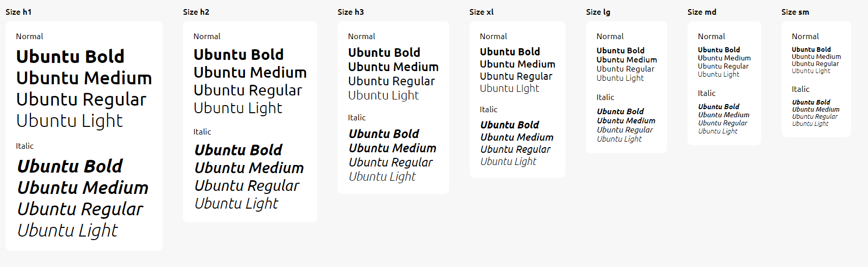This screenshot has width=868, height=267.
Task: Click italic 'Ubuntu Light' in md card
Action: click(718, 131)
